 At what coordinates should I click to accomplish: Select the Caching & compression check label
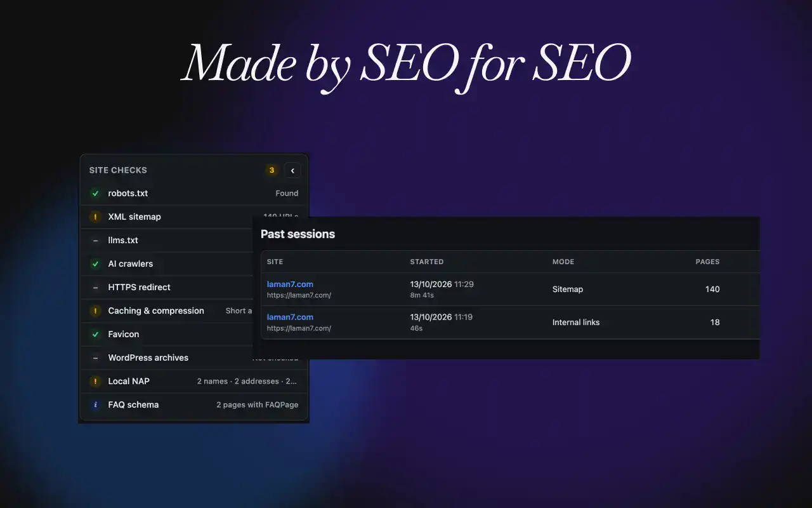coord(156,311)
